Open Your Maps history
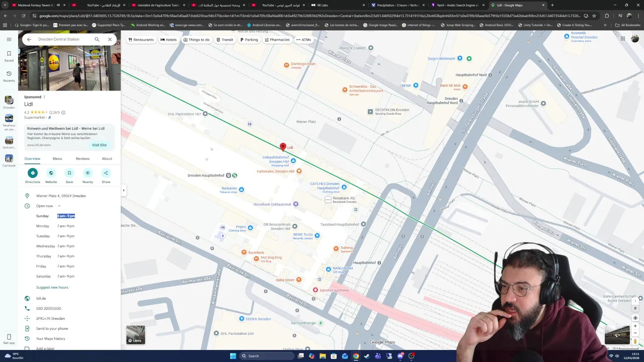644x362 pixels. [50, 338]
